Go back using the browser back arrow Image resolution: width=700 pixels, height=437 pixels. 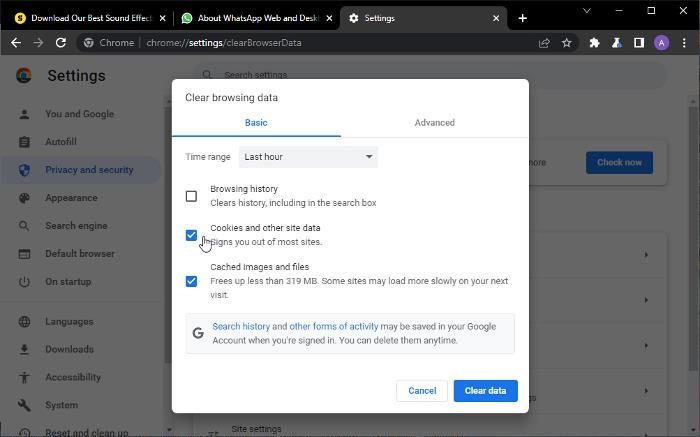coord(16,43)
